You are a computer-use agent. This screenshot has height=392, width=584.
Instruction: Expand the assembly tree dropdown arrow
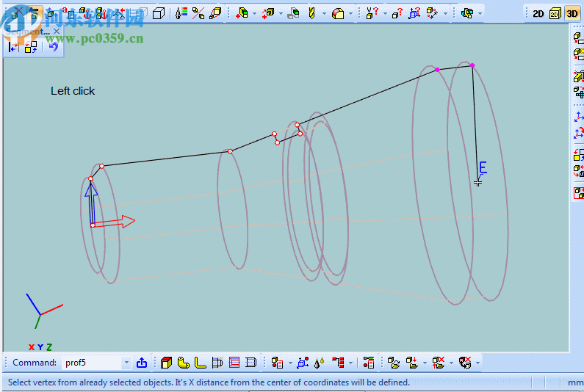pos(351,363)
